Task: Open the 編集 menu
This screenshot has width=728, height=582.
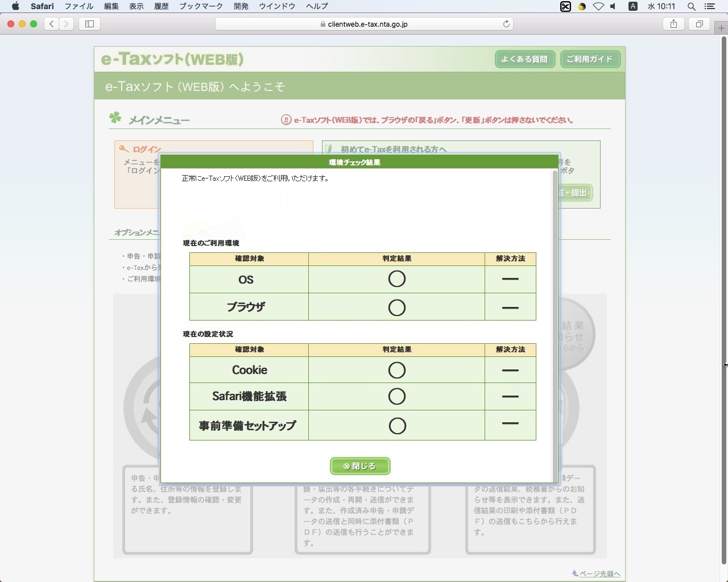Action: point(111,6)
